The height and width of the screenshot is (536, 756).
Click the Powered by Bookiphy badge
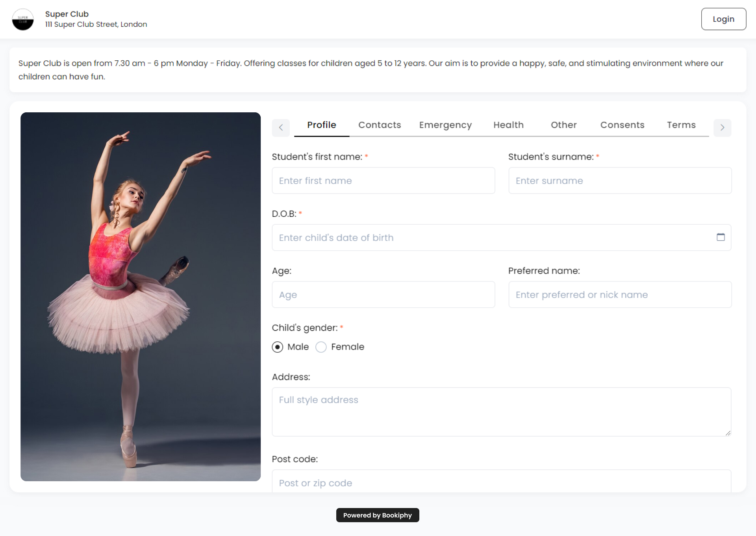click(377, 515)
